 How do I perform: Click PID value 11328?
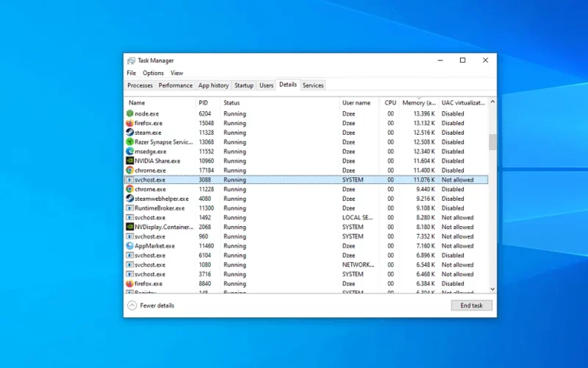(207, 132)
